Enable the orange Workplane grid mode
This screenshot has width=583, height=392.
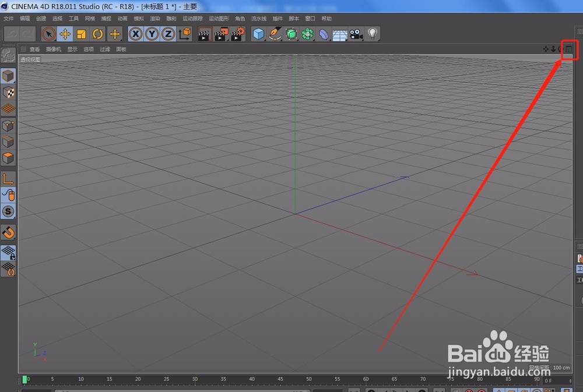(x=8, y=108)
